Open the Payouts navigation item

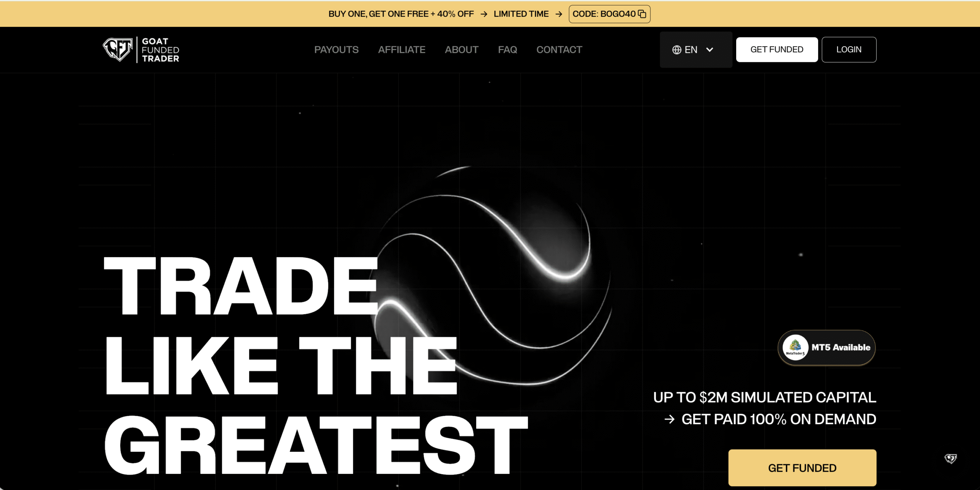336,50
